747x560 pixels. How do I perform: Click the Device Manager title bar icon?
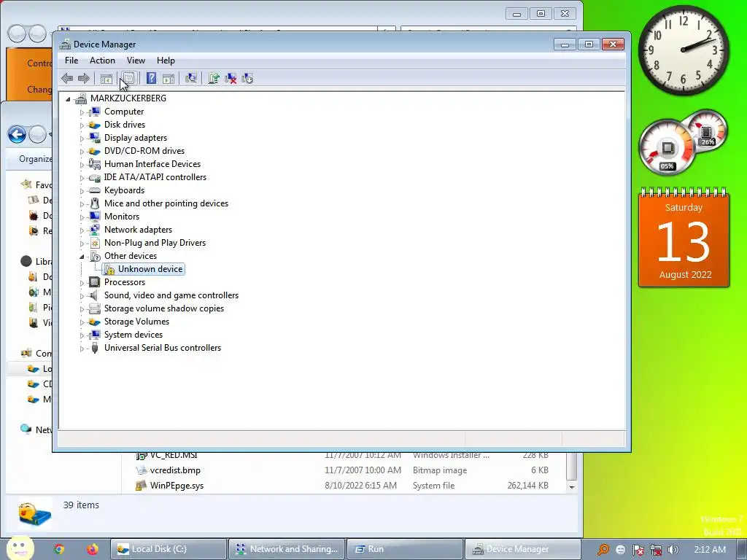(x=65, y=44)
